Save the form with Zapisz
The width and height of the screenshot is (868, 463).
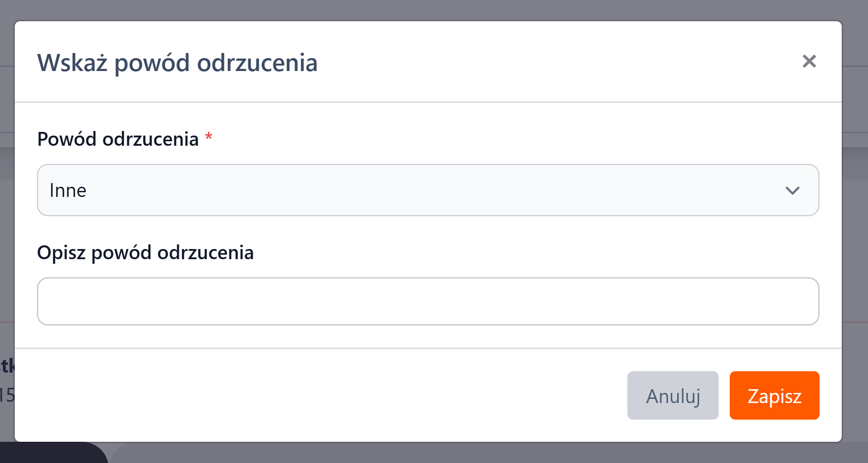774,396
